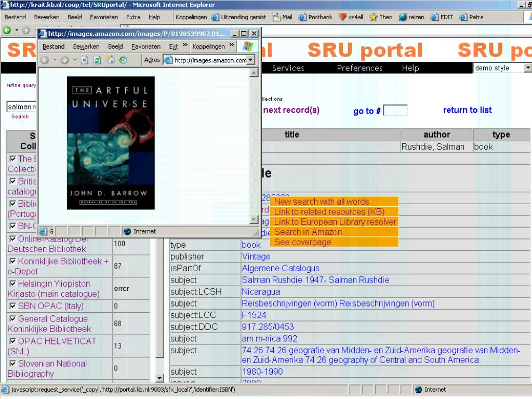
Task: Choose 'Link to European Library resolver'
Action: coord(334,222)
